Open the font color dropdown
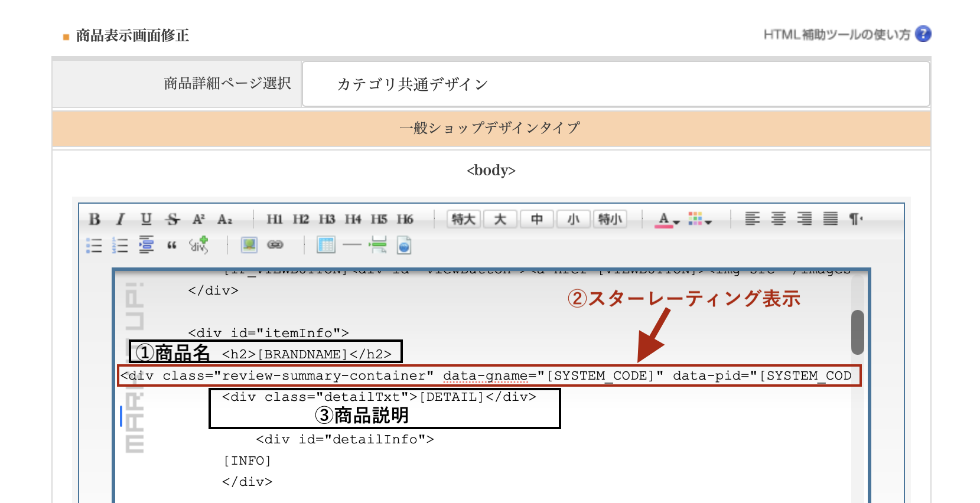This screenshot has width=980, height=503. (668, 220)
